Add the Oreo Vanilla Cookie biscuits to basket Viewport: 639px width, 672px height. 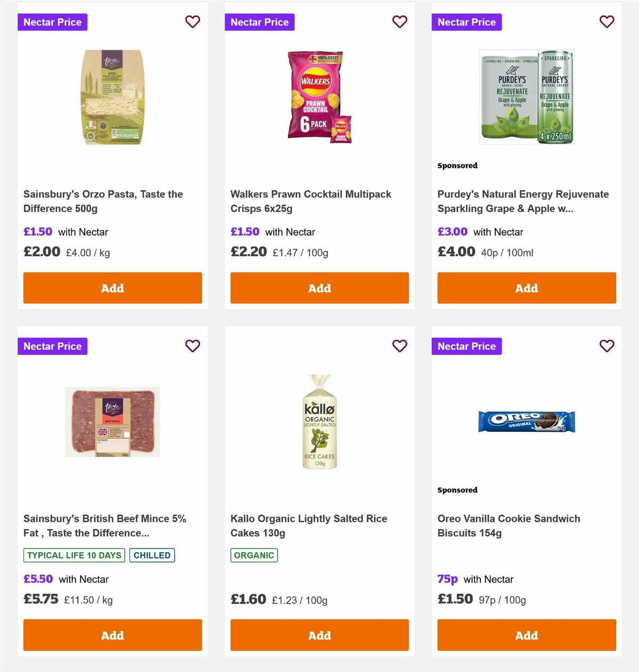526,635
